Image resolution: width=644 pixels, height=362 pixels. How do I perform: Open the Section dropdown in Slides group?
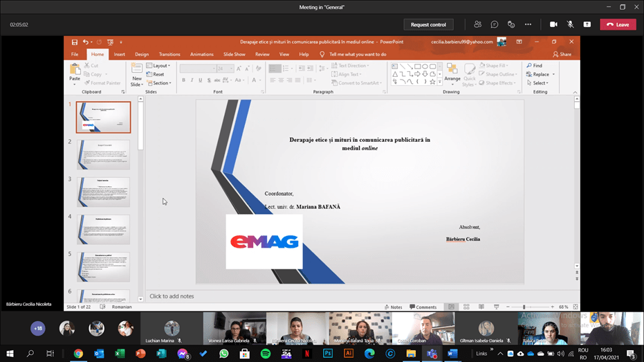point(161,83)
